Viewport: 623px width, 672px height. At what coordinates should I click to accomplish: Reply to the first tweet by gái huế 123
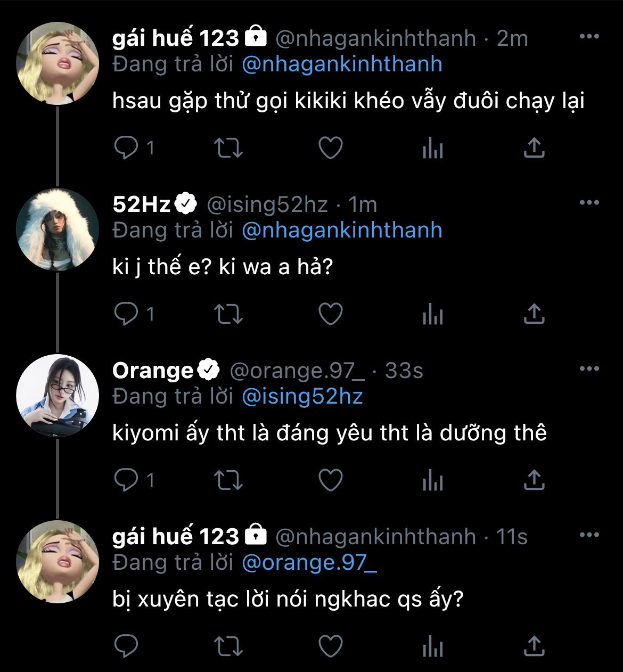coord(126,148)
